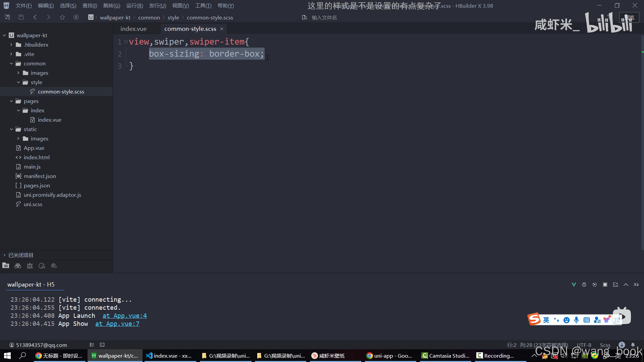Click the green Vue icon in console toolbar
Image resolution: width=644 pixels, height=362 pixels.
[x=574, y=285]
